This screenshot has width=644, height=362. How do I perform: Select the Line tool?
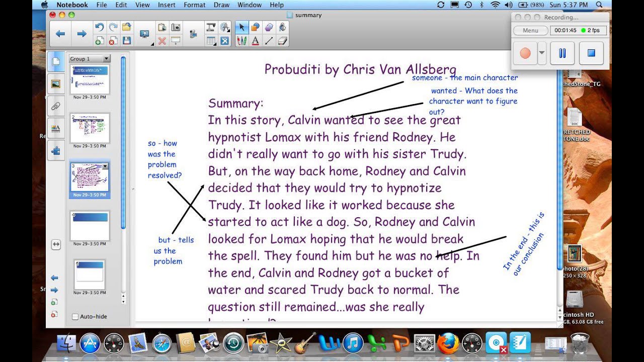pos(269,41)
